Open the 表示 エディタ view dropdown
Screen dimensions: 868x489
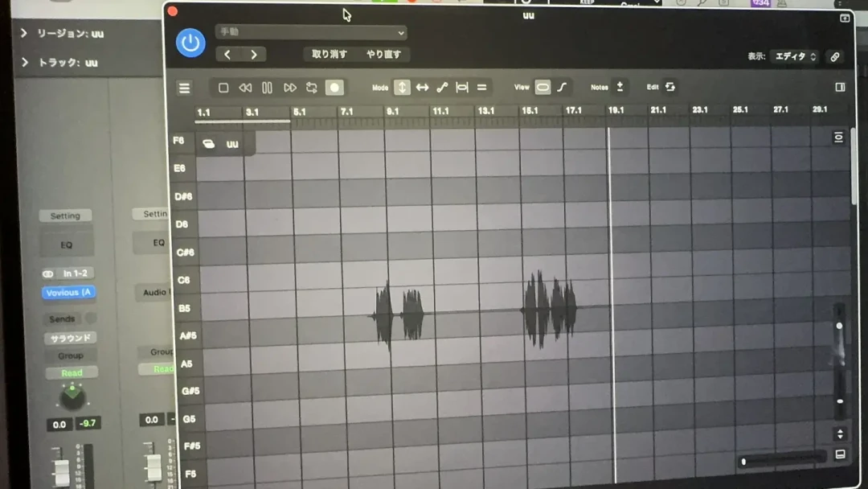(795, 56)
